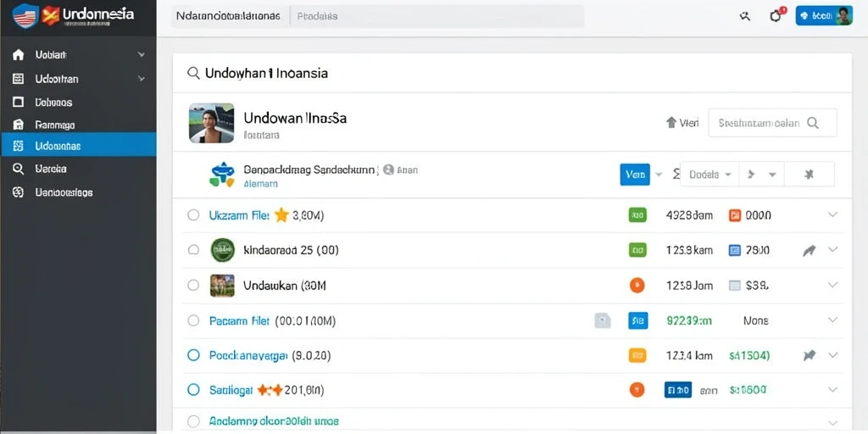Expand the Uobiart sidebar menu chevron

point(142,55)
